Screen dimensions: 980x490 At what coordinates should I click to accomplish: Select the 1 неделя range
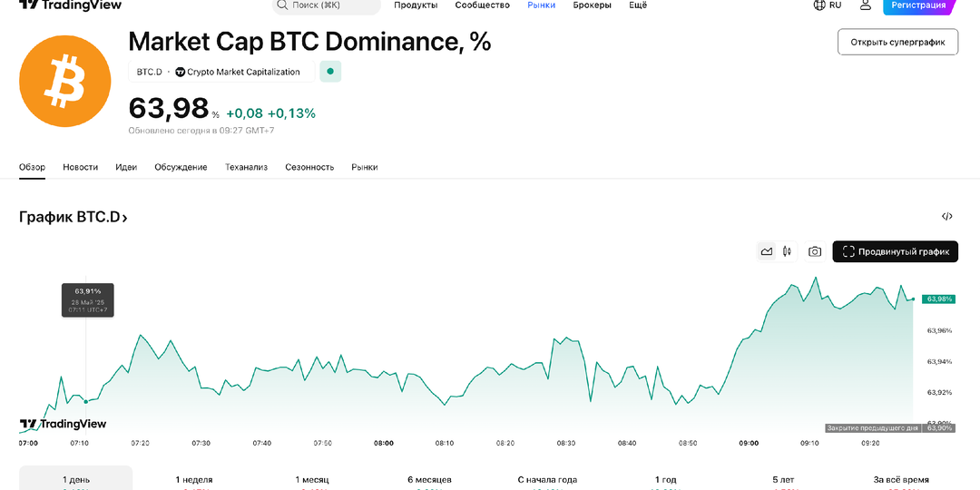click(x=194, y=479)
